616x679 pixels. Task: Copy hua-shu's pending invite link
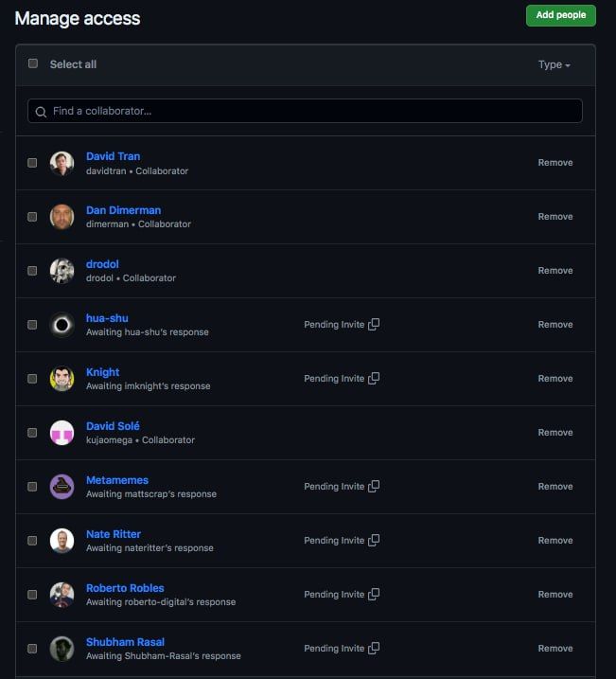tap(374, 324)
